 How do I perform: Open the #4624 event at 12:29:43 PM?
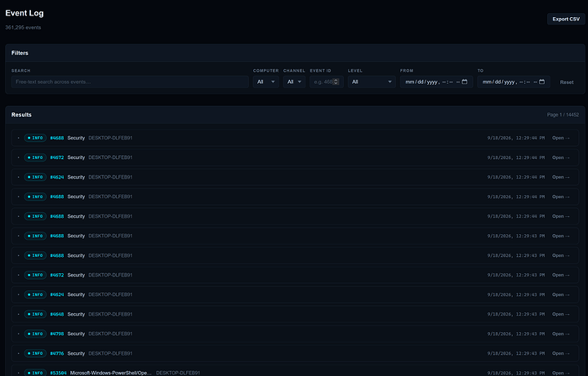[x=560, y=294]
